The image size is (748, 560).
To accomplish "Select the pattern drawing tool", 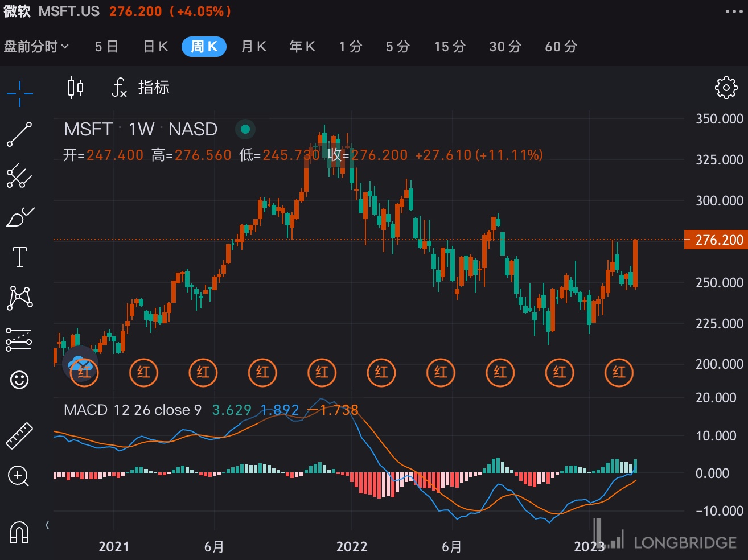I will point(19,298).
